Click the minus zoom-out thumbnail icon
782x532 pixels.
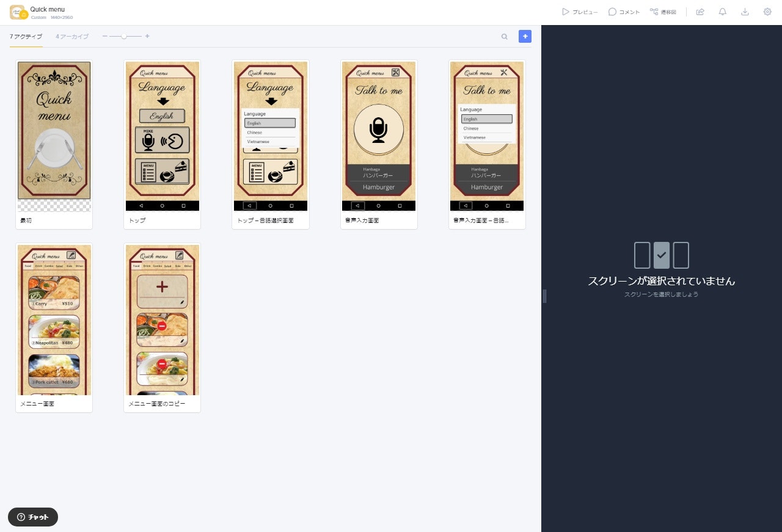point(104,37)
